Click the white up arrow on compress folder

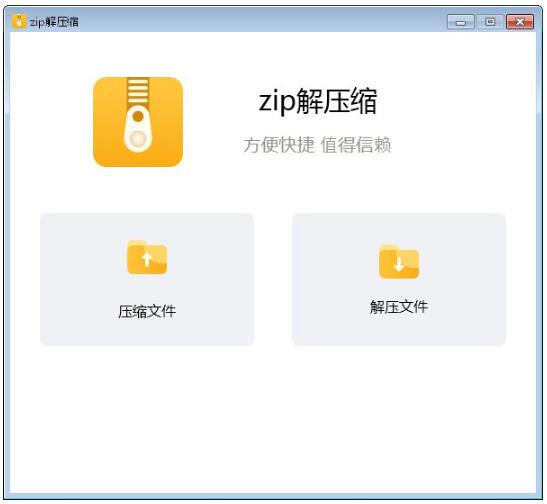click(147, 259)
